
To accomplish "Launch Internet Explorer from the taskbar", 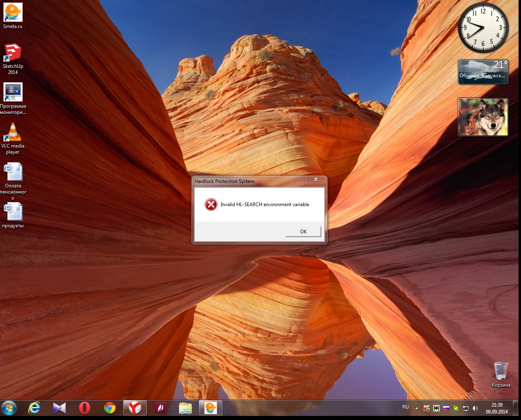I will [34, 408].
